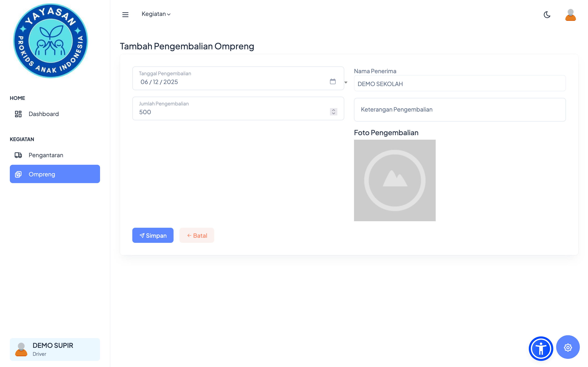Click the accessibility widget icon

point(541,349)
